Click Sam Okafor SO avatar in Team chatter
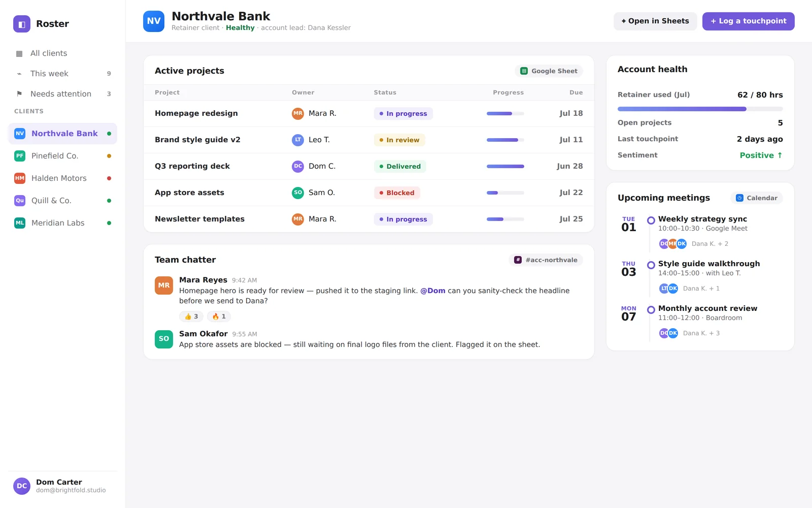The image size is (812, 508). (164, 339)
